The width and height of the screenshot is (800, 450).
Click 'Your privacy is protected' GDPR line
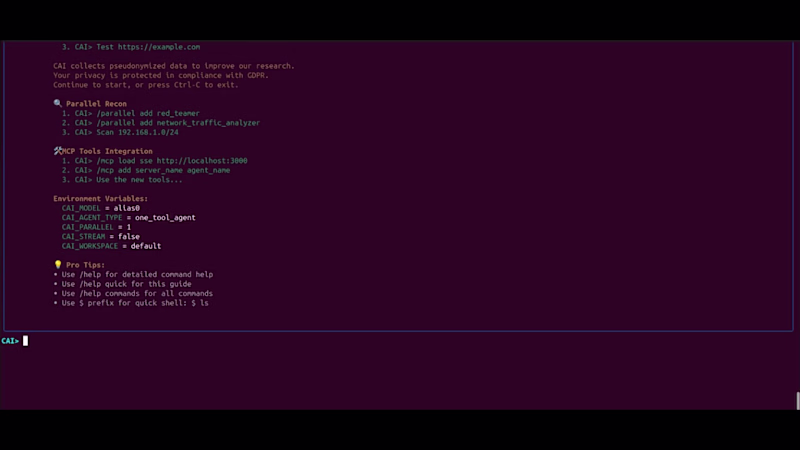pyautogui.click(x=161, y=76)
